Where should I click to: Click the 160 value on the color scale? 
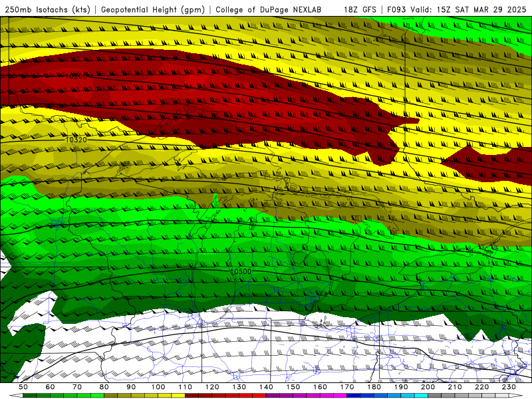click(x=320, y=387)
